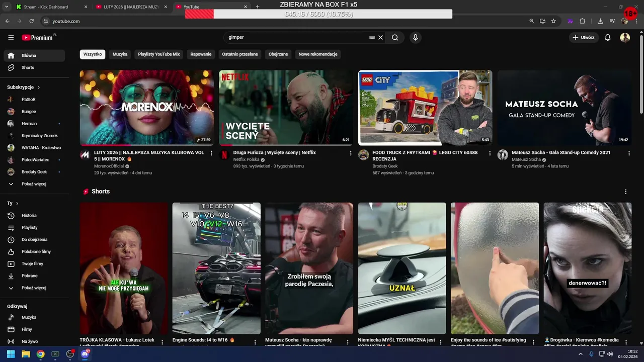
Task: Open PaSloR subscription channel
Action: [34, 100]
